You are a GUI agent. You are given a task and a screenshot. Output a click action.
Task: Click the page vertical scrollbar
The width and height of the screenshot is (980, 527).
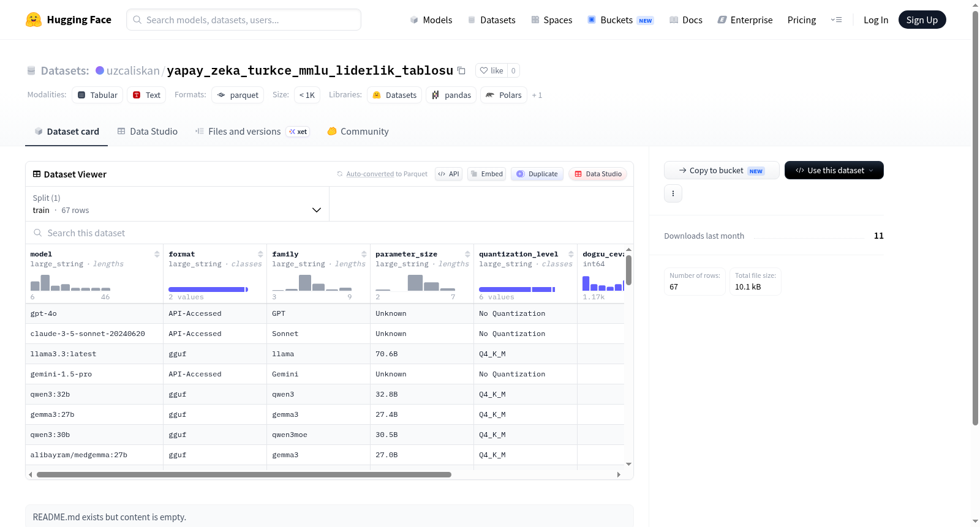pyautogui.click(x=975, y=217)
